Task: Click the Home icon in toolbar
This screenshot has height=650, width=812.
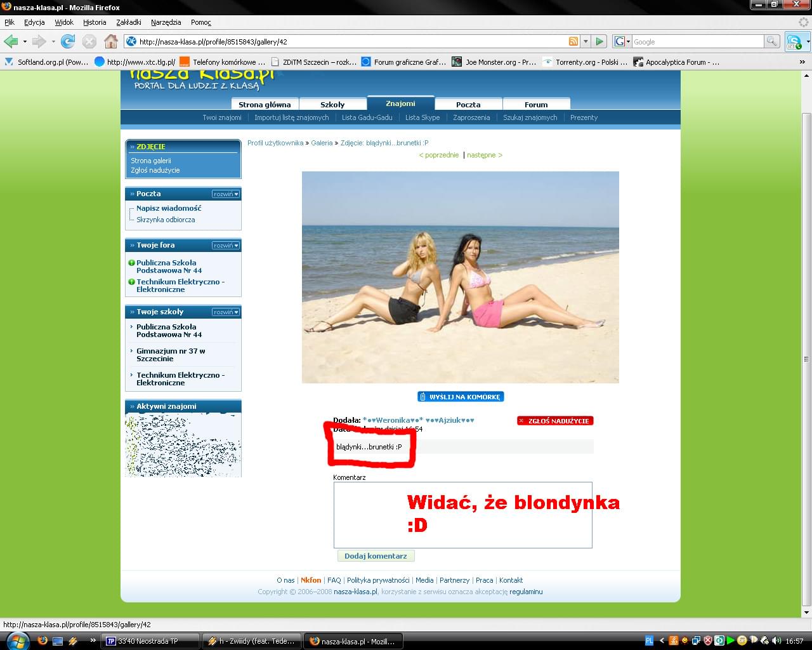Action: coord(110,42)
